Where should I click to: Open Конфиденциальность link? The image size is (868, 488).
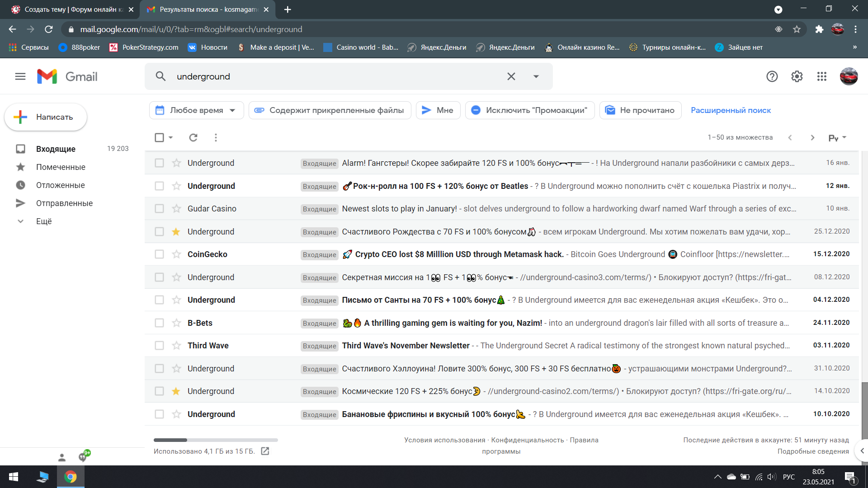coord(528,440)
